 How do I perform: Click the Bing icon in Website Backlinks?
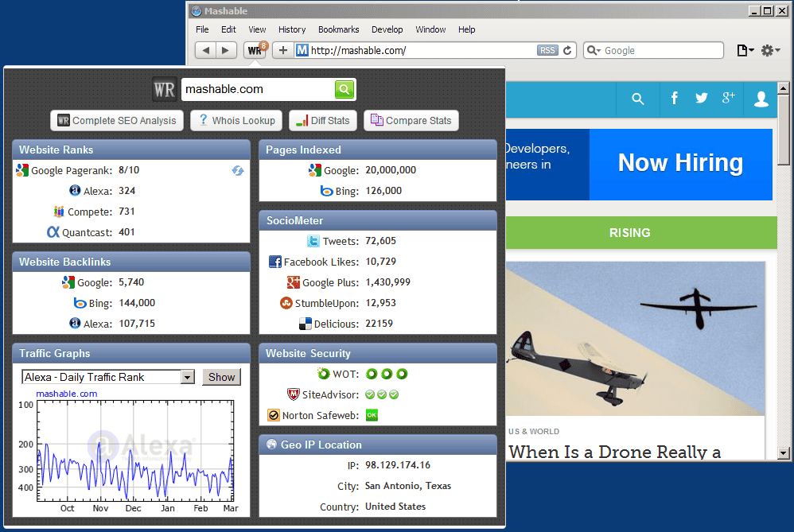[80, 303]
